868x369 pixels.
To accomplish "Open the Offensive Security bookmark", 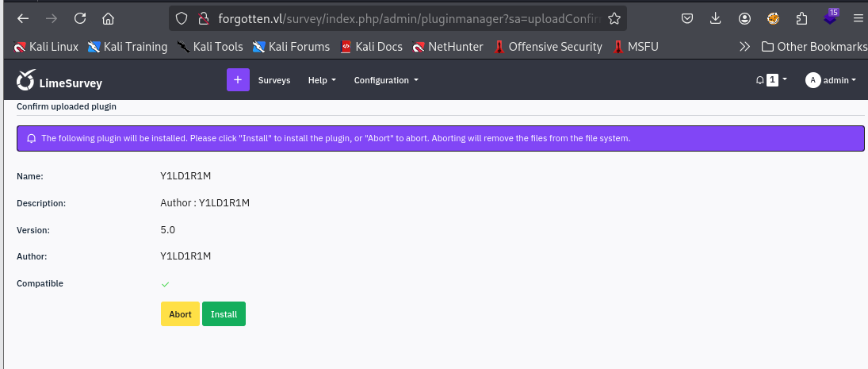I will click(547, 47).
